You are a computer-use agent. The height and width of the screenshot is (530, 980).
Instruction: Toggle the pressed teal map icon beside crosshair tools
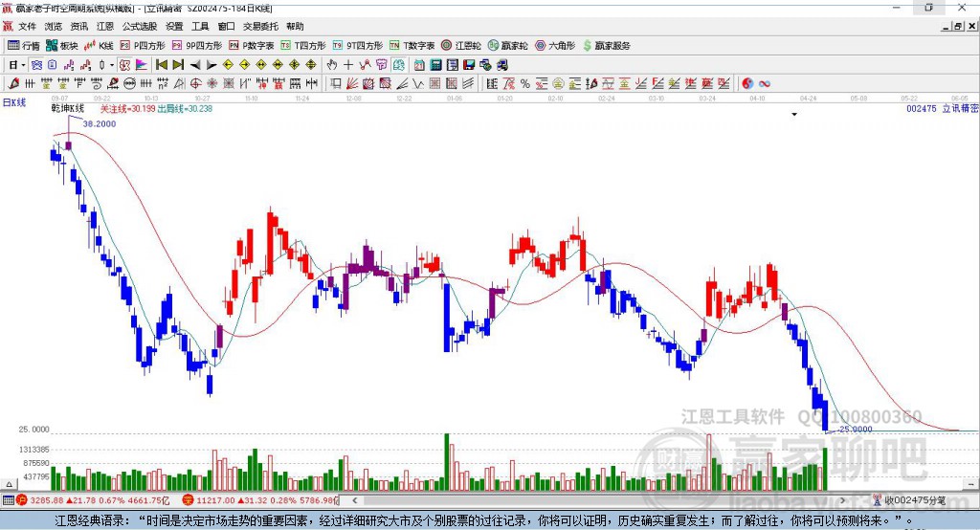point(399,65)
